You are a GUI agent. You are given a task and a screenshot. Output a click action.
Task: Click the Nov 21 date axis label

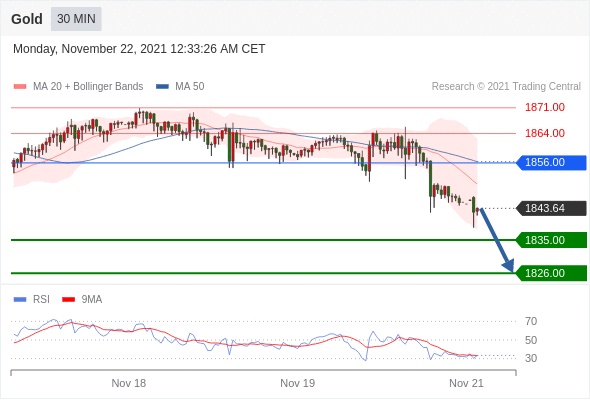tap(466, 383)
